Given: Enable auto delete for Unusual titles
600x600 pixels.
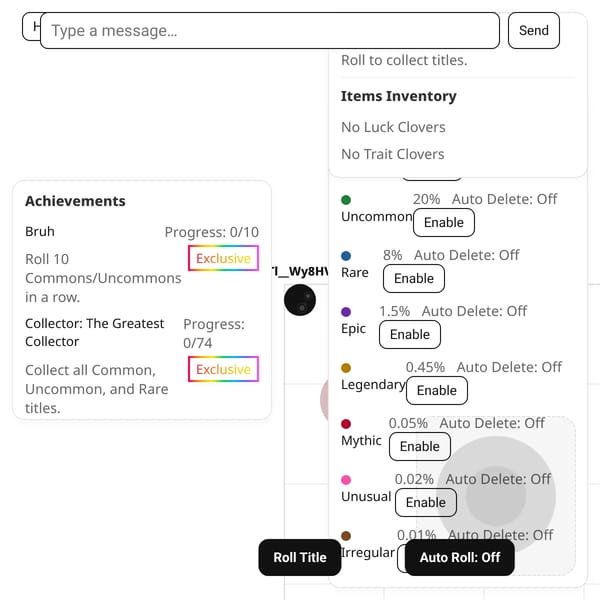Looking at the screenshot, I should (426, 502).
